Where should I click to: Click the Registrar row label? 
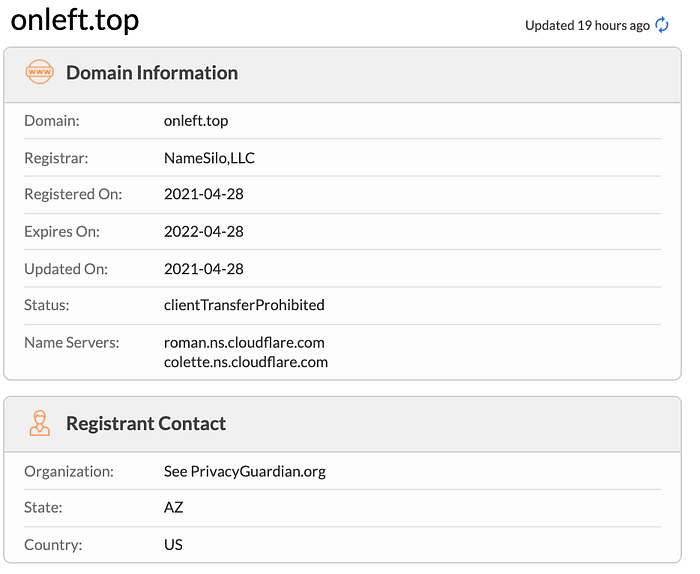pyautogui.click(x=56, y=158)
